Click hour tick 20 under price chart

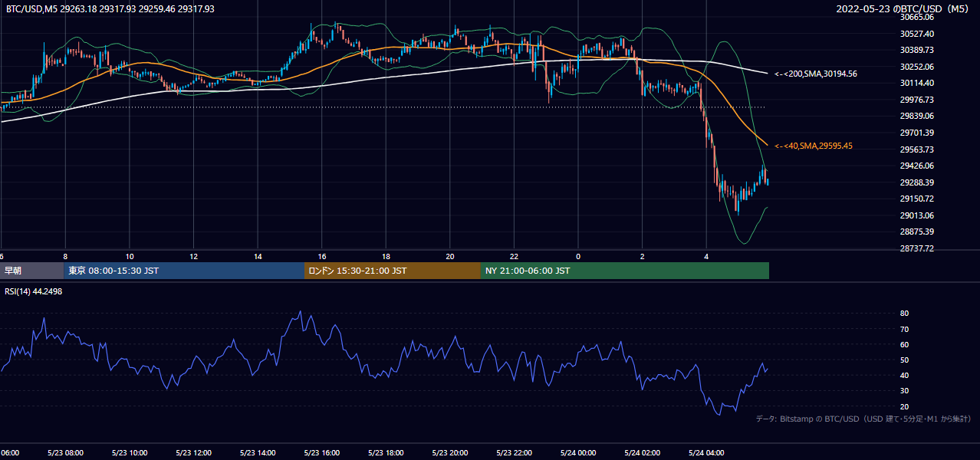point(450,256)
